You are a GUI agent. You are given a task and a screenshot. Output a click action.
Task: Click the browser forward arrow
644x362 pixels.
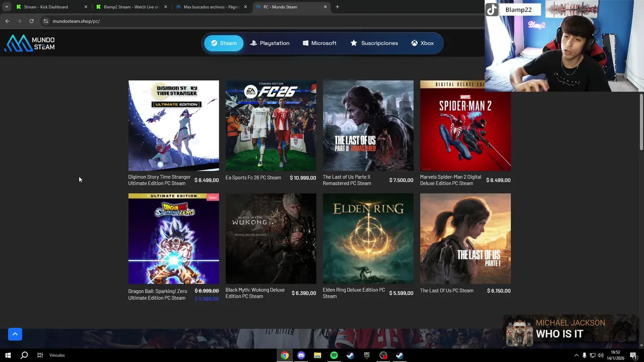click(x=19, y=21)
